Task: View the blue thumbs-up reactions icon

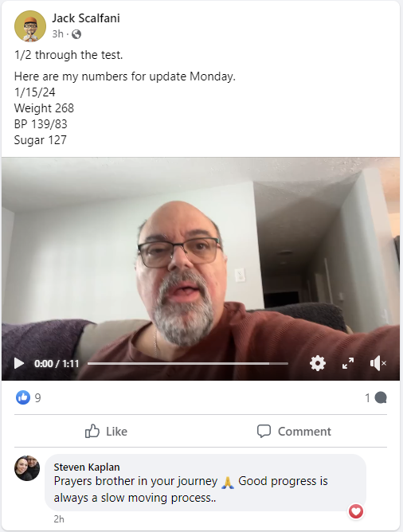Action: click(x=23, y=397)
